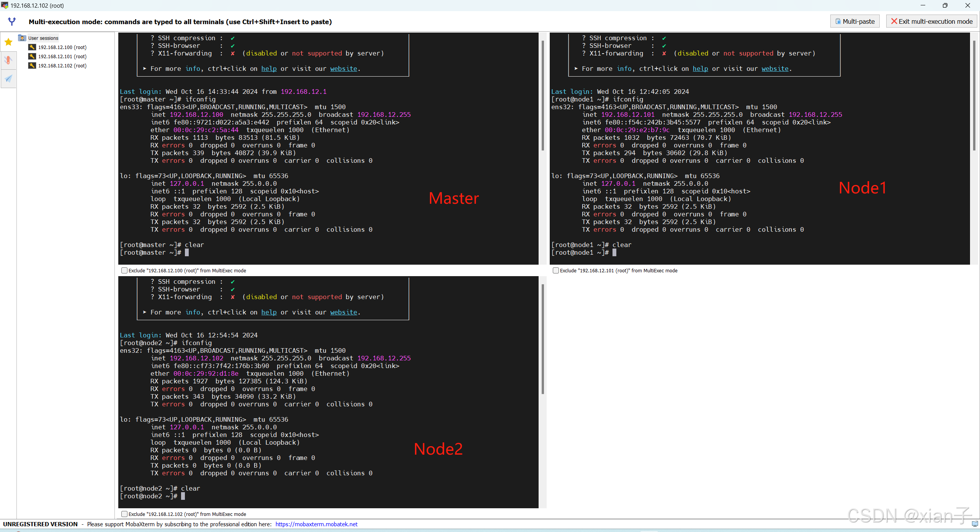Screen dimensions: 980x532
Task: Open the starred Sessions sidebar tab
Action: point(8,42)
